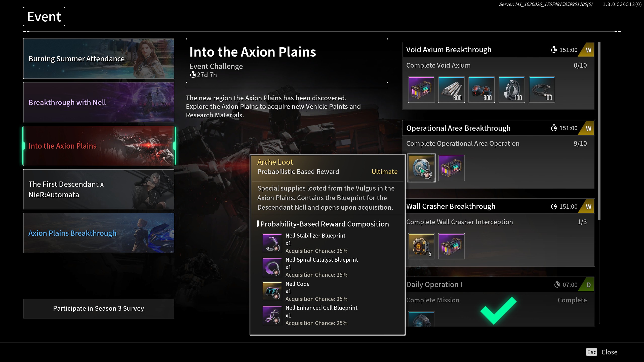
Task: Participate in Season 3 Survey
Action: coord(99,308)
